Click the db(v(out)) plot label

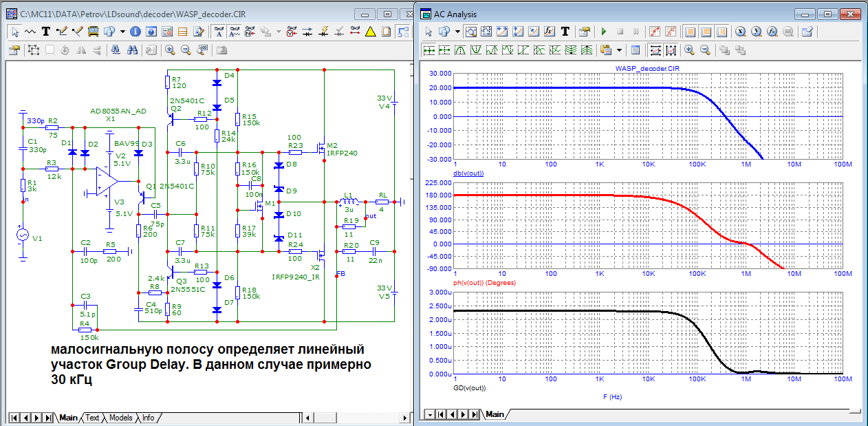pyautogui.click(x=468, y=173)
